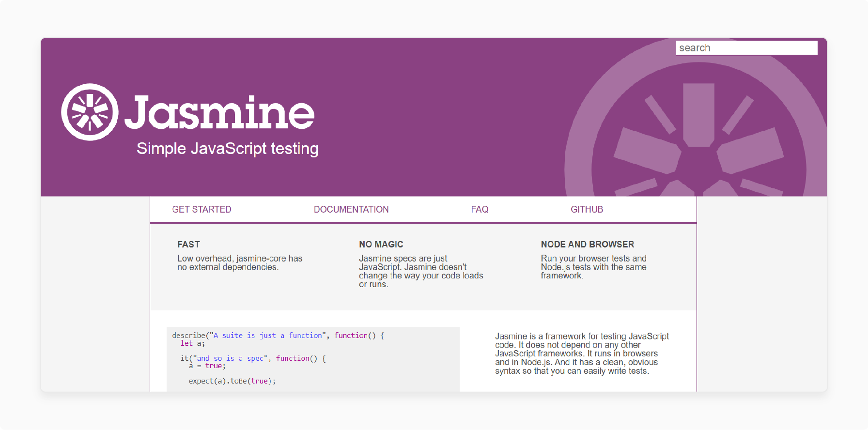Screen dimensions: 868x430
Task: Click the it("and so is a spec") code line
Action: 253,358
